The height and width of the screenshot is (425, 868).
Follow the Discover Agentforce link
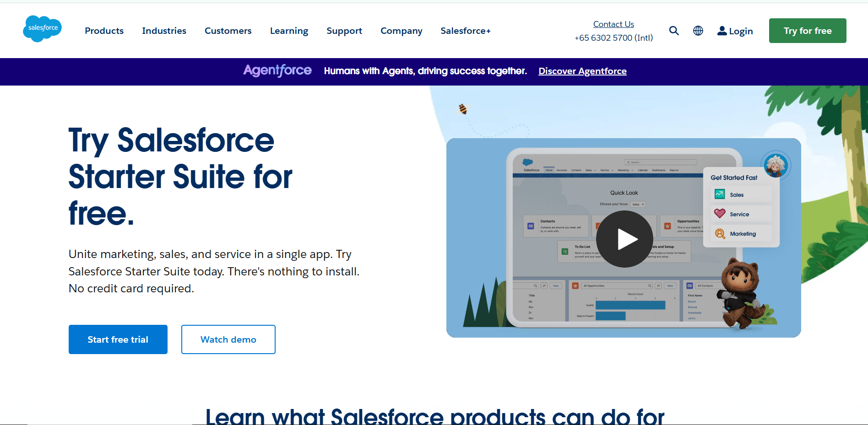582,71
